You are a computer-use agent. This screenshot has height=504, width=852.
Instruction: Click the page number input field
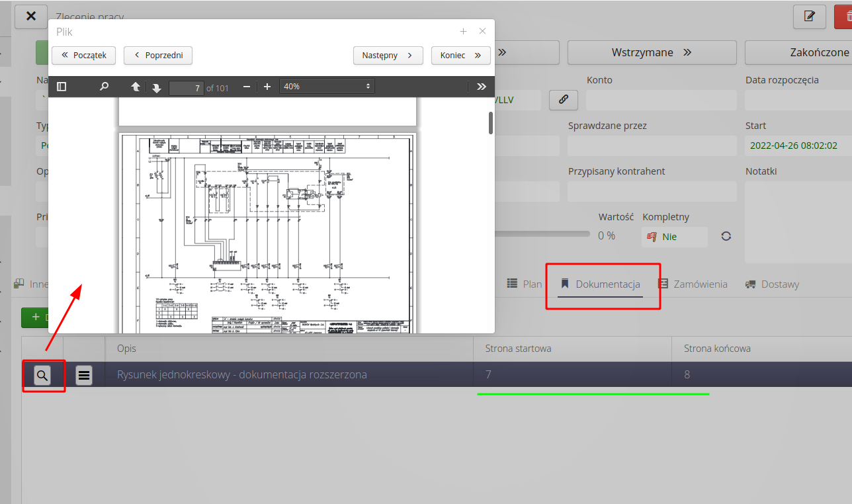click(x=186, y=87)
